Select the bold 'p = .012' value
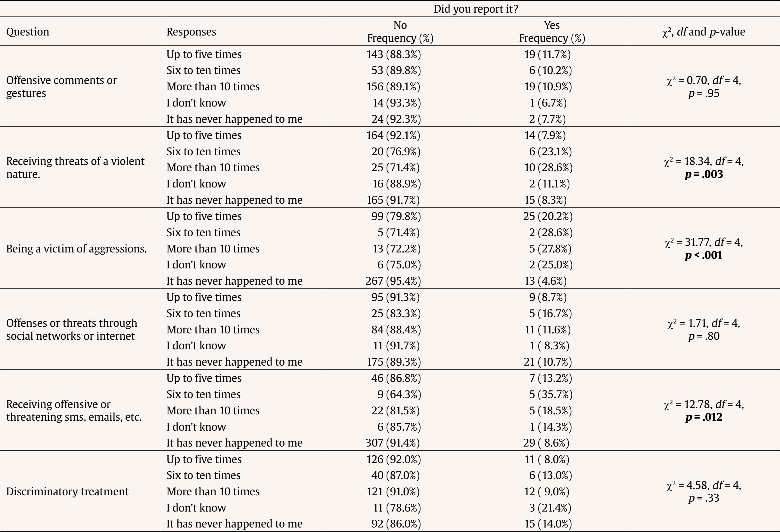 [704, 417]
